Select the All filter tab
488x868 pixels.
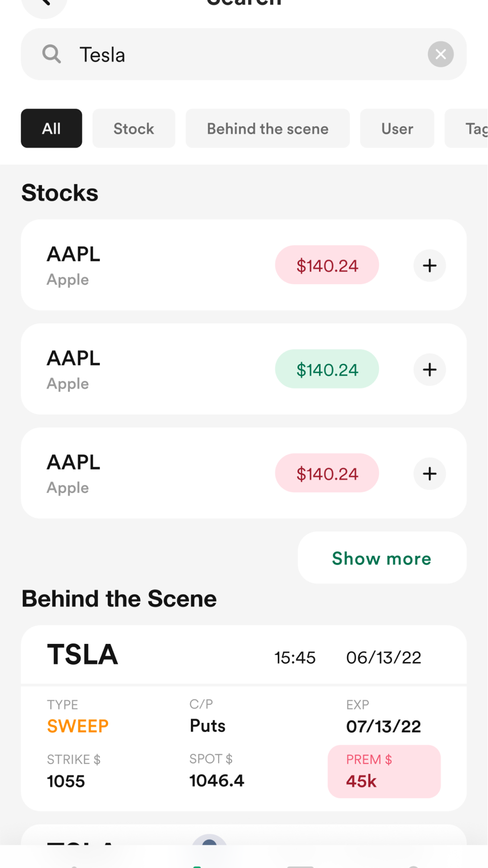point(51,128)
